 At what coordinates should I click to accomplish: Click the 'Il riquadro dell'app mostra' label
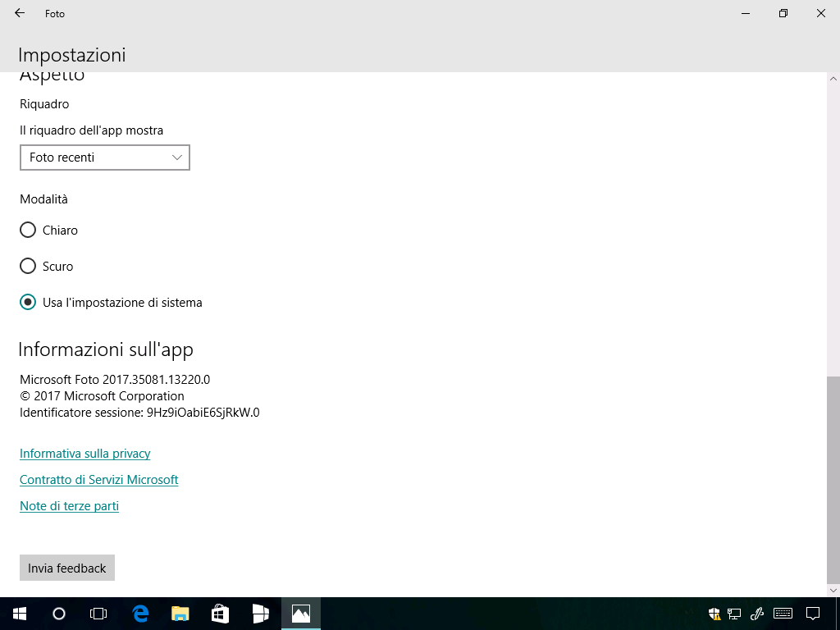tap(92, 130)
